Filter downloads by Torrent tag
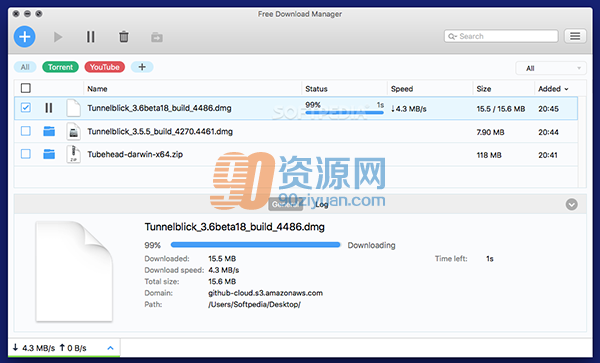600x363 pixels. [x=60, y=67]
